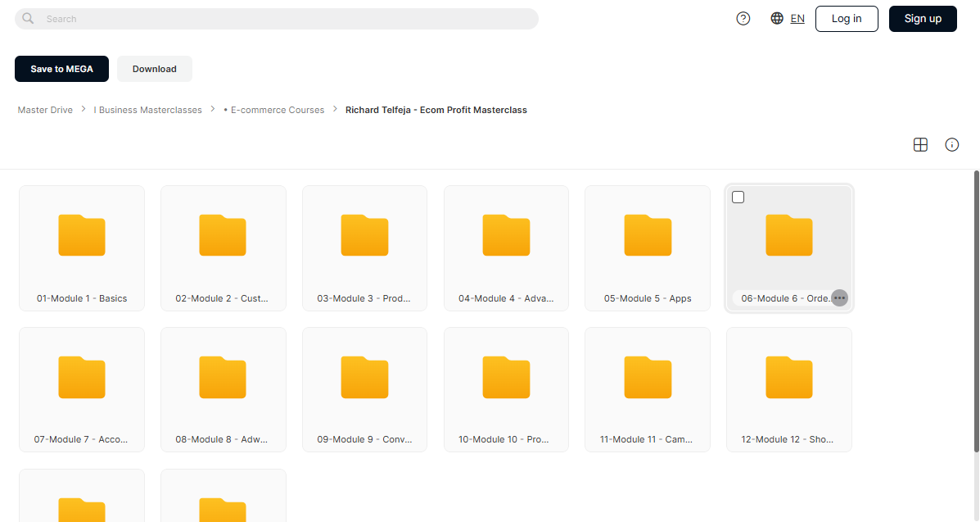
Task: Open the 08-Module 8 folder icon
Action: (x=224, y=378)
